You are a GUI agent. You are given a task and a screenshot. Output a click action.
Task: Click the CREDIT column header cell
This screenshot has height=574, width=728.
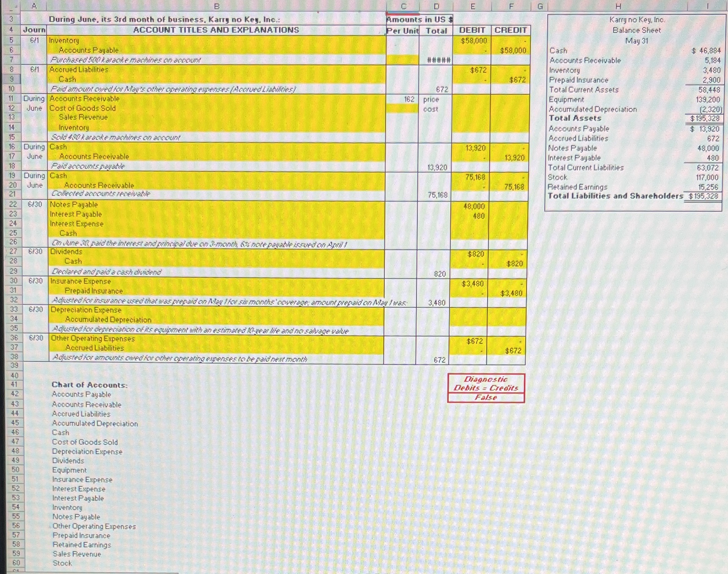[509, 30]
